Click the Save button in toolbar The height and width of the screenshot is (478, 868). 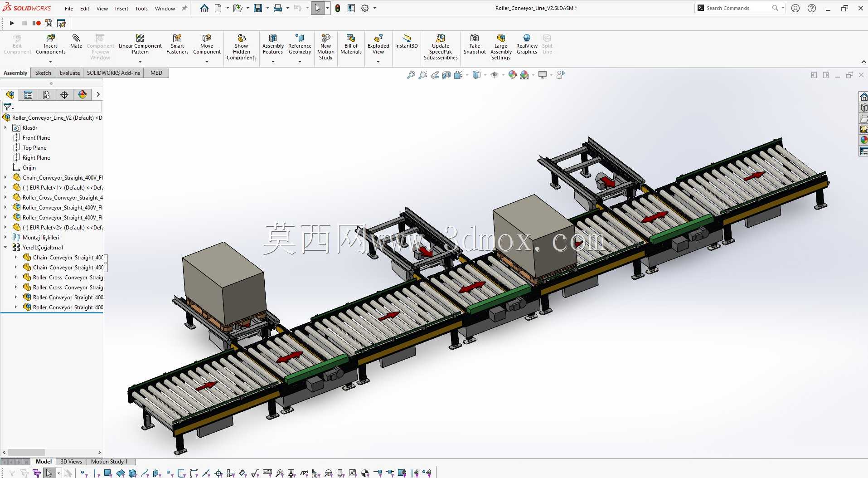click(x=258, y=8)
